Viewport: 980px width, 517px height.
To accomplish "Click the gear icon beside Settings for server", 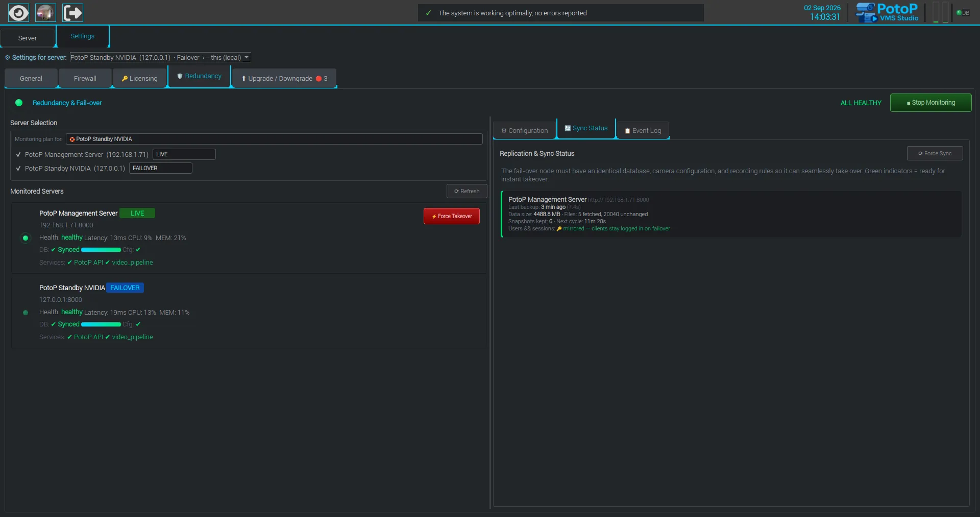I will [8, 58].
